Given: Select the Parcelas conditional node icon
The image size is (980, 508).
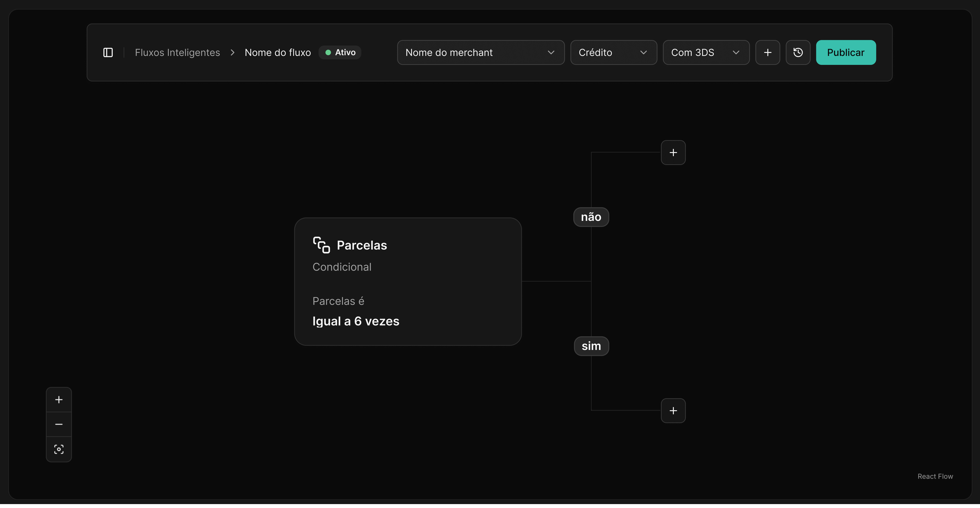Looking at the screenshot, I should pyautogui.click(x=321, y=245).
